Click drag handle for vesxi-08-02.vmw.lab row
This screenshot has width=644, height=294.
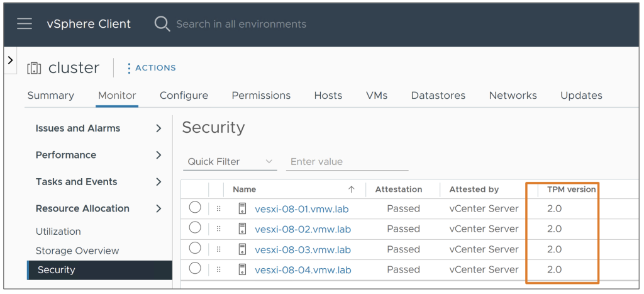219,229
